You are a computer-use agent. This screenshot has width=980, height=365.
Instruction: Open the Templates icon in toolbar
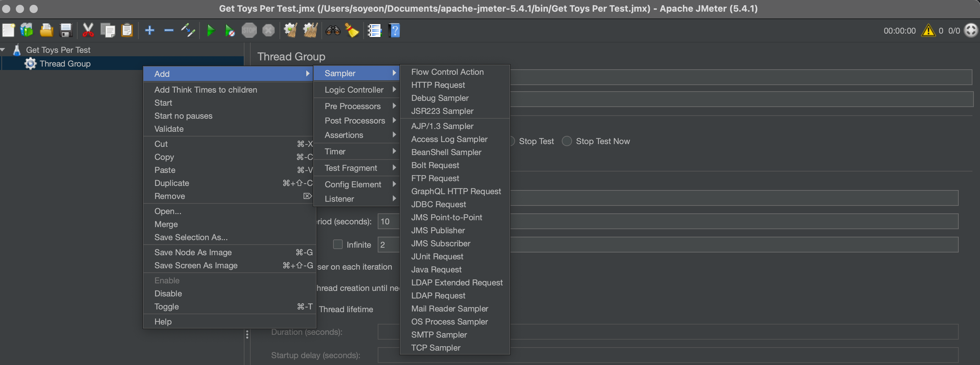(27, 31)
